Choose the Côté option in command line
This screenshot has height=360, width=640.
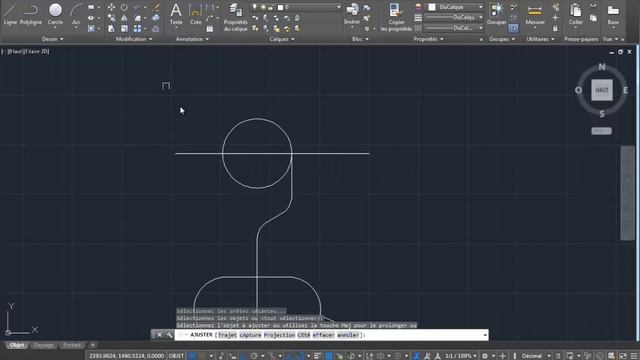[x=304, y=335]
